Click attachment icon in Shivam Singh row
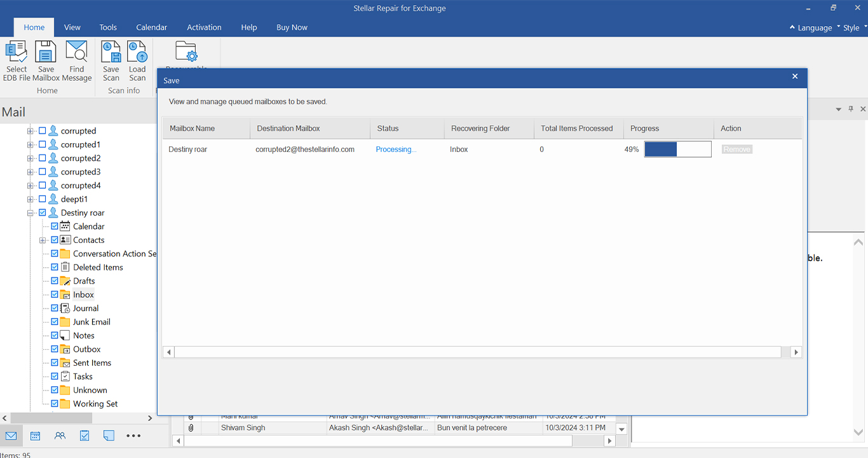Image resolution: width=868 pixels, height=458 pixels. 191,427
